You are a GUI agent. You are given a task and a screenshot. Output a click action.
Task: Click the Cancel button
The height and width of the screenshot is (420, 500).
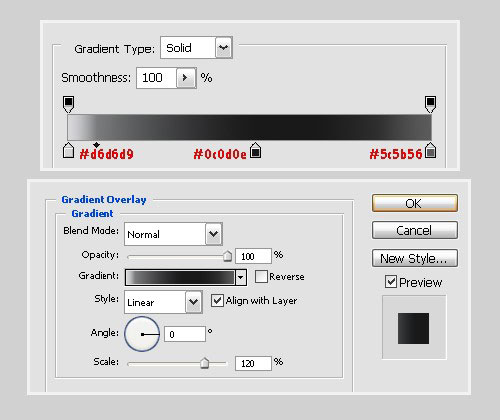tap(415, 230)
